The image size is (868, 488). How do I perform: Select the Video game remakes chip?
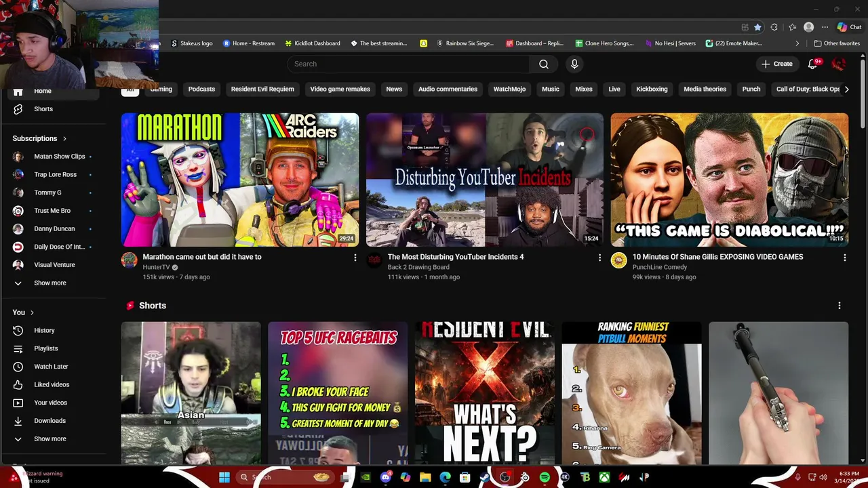click(340, 89)
